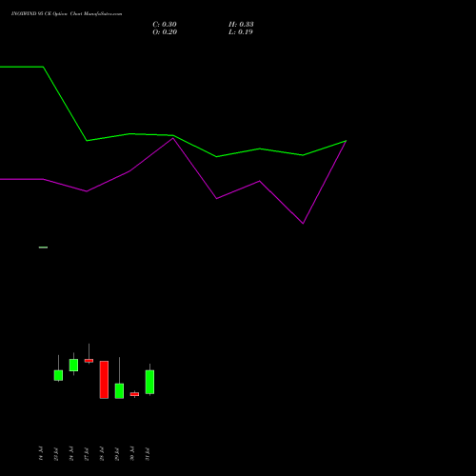Select the high value H: 0.33
The height and width of the screenshot is (476, 476).
pos(241,25)
